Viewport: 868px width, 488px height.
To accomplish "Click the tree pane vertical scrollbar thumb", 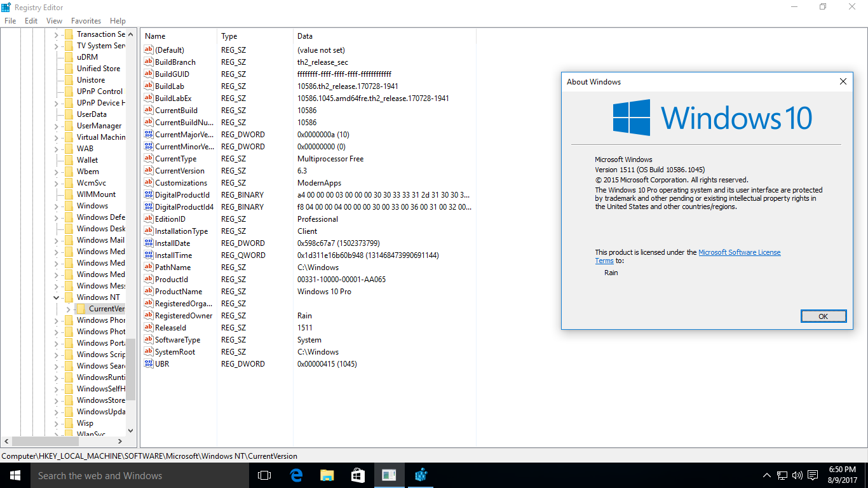I will 131,369.
